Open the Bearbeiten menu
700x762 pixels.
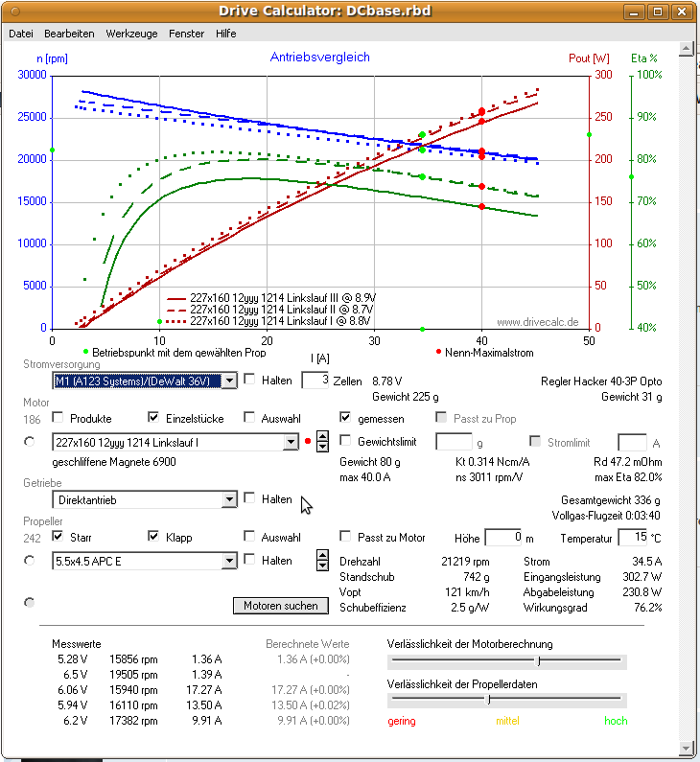69,33
